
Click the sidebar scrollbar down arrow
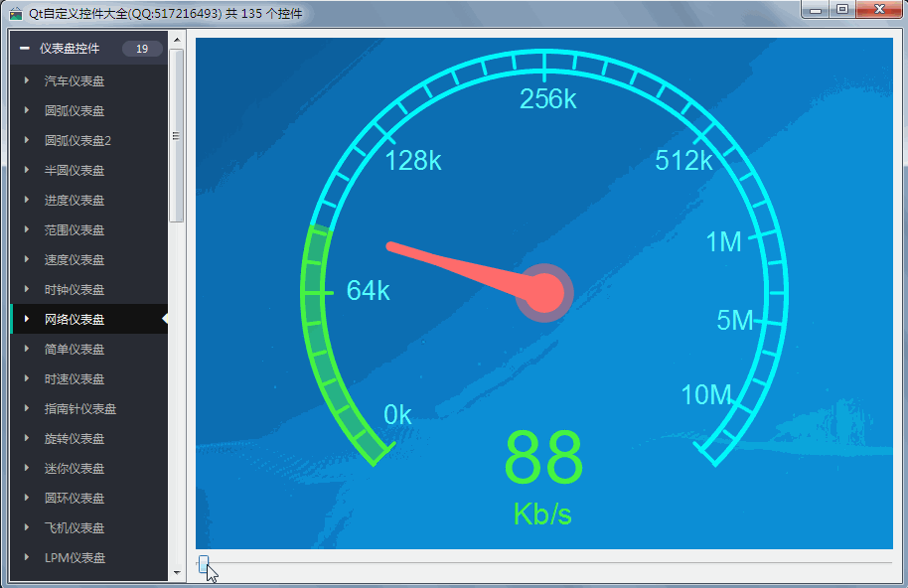tap(177, 573)
